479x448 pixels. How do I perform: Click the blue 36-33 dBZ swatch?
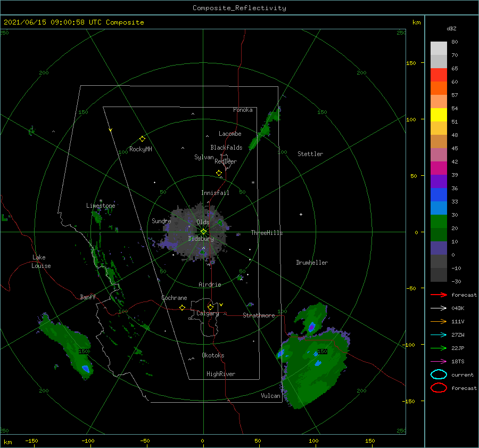coord(439,195)
